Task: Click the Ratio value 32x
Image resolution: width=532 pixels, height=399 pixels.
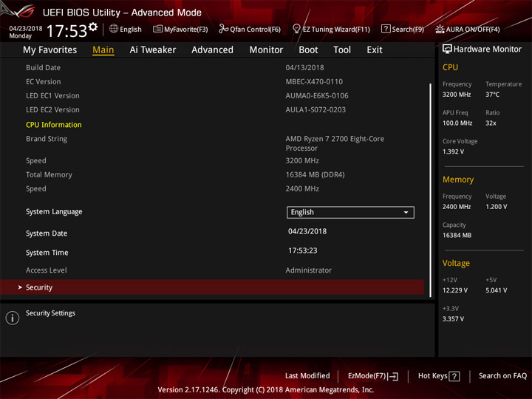Action: [x=491, y=123]
